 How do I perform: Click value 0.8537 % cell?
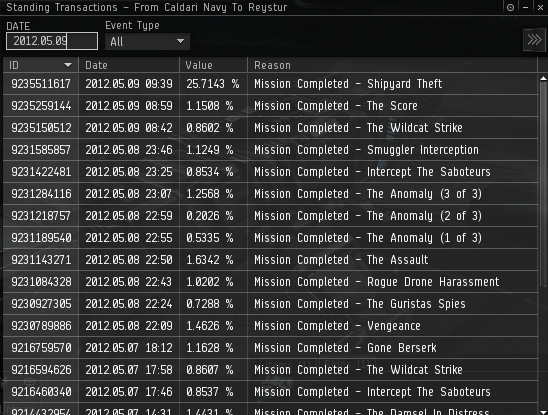(213, 392)
